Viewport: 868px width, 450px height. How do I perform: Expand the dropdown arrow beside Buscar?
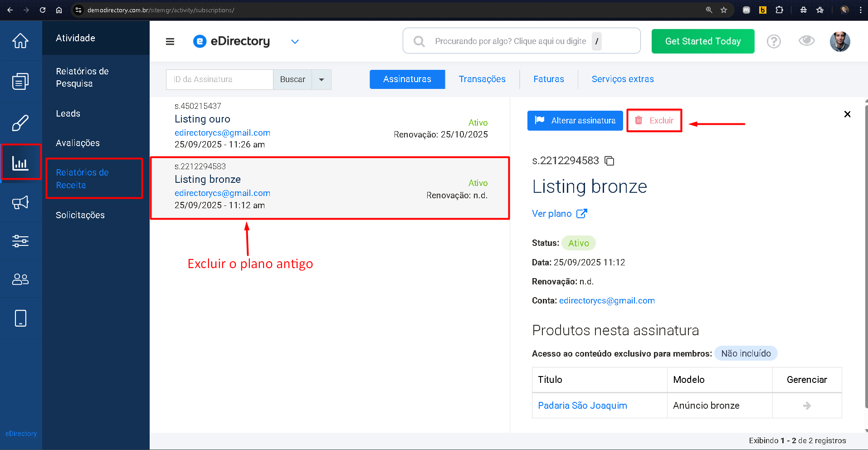click(322, 79)
